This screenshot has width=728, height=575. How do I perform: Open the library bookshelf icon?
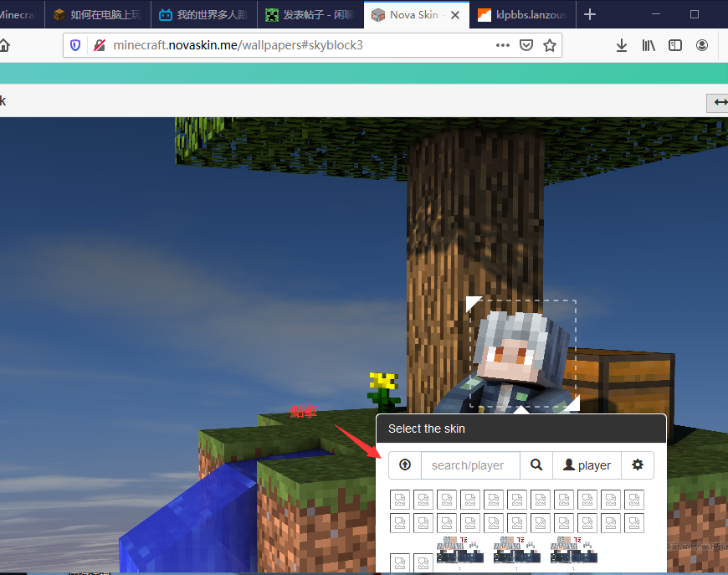coord(649,45)
